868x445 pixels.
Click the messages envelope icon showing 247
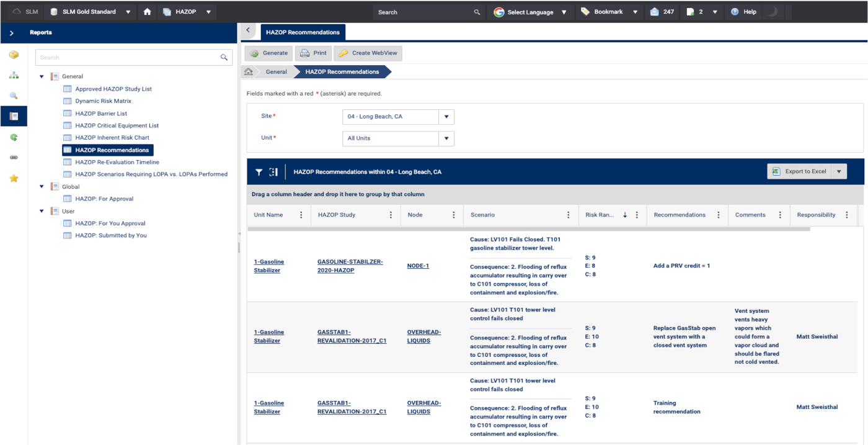[654, 12]
